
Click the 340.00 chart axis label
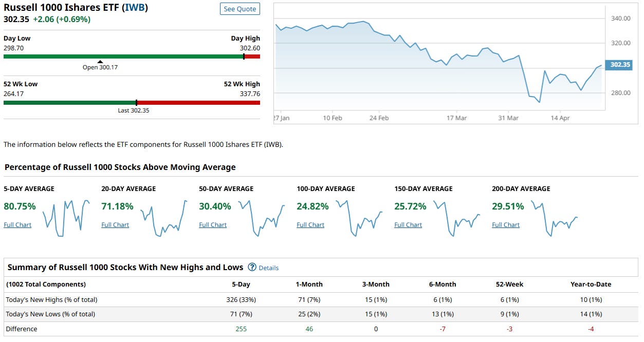pos(621,18)
